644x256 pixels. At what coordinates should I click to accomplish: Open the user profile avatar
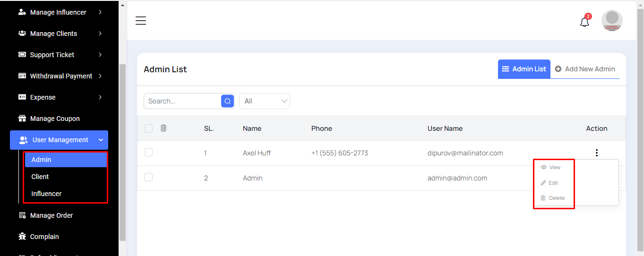612,21
